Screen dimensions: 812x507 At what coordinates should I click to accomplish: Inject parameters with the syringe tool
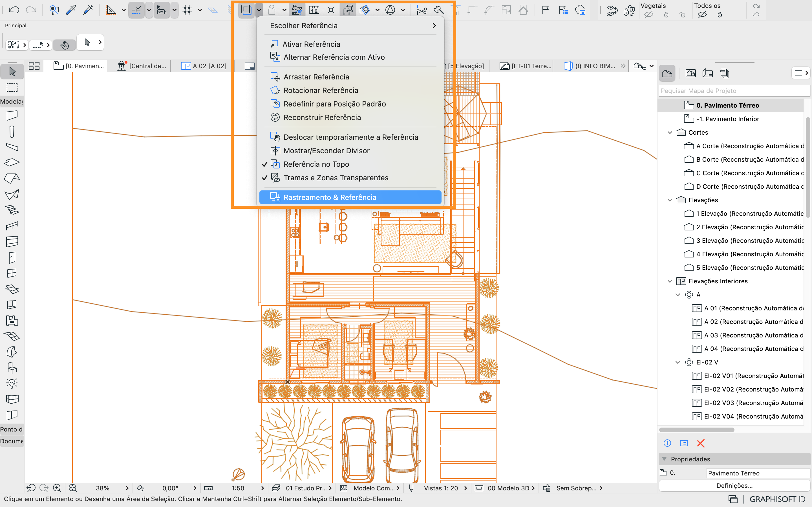pyautogui.click(x=88, y=10)
